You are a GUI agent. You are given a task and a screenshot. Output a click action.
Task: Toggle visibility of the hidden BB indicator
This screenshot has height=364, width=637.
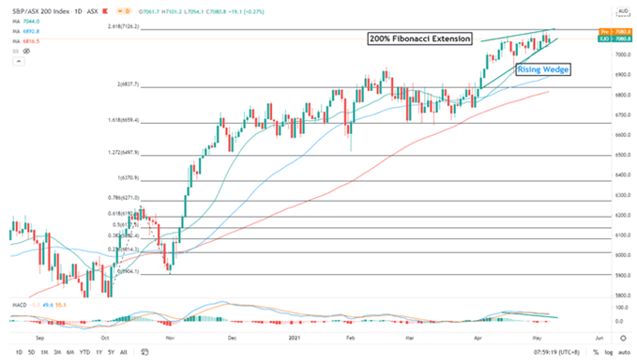(x=26, y=52)
